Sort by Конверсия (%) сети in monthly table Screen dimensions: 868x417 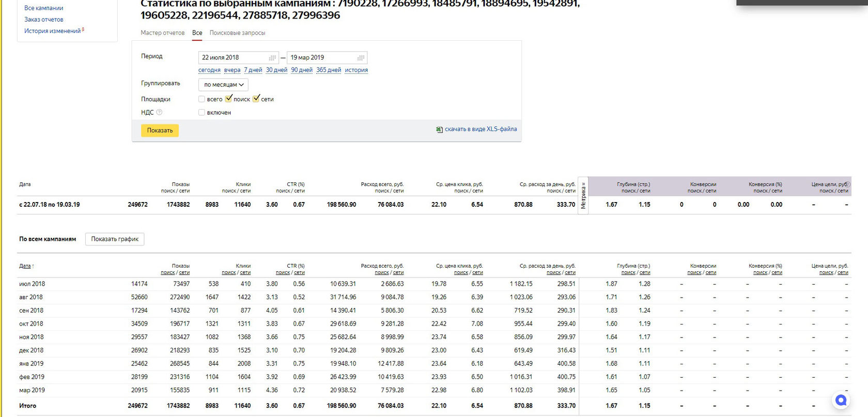[777, 273]
